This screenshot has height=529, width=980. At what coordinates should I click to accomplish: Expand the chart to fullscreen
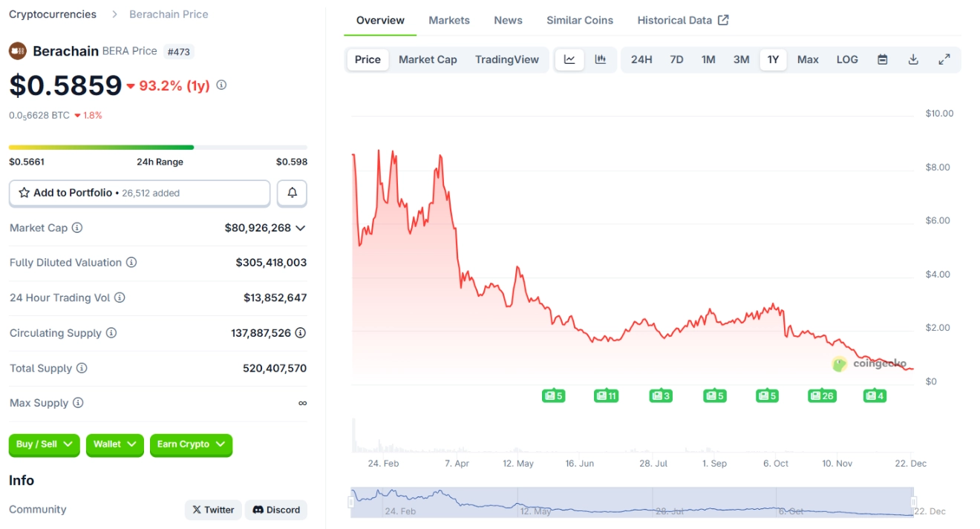(944, 59)
